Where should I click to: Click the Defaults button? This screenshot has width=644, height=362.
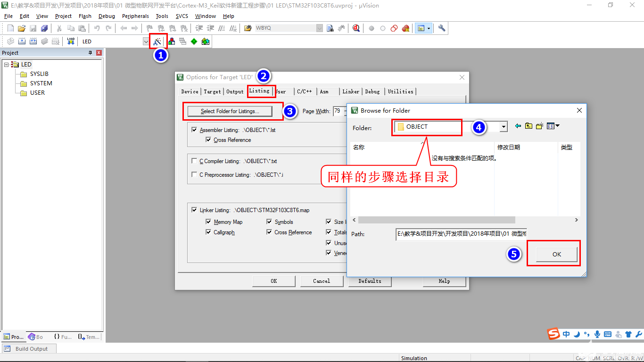point(370,281)
